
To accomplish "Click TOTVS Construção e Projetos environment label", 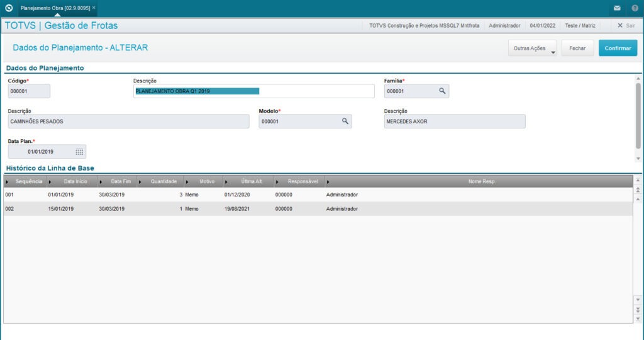I will (x=424, y=25).
